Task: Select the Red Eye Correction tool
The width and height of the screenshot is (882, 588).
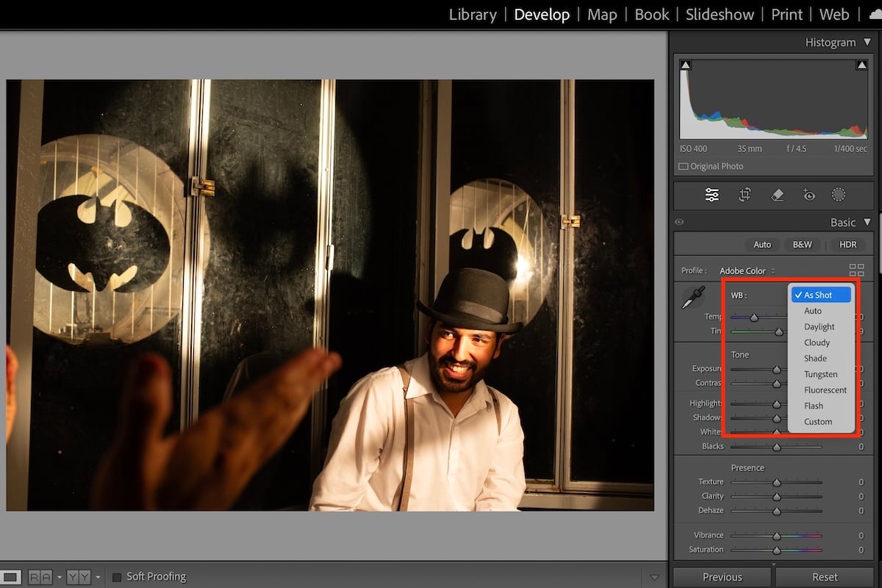Action: click(808, 195)
